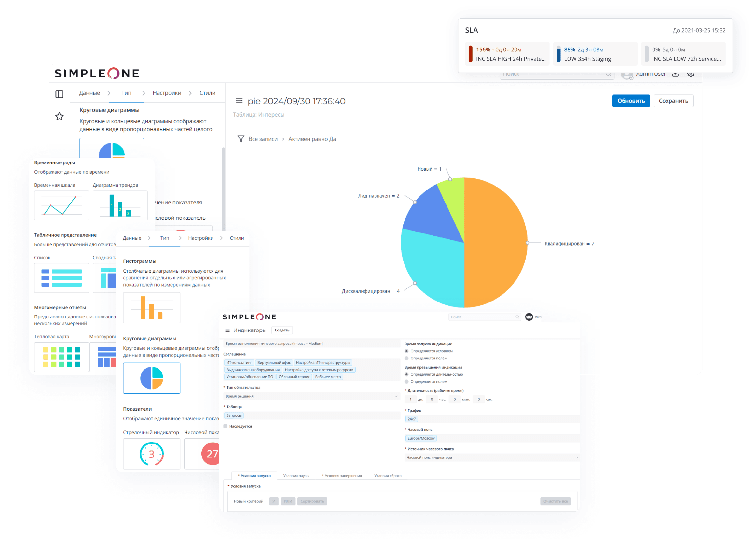Click the type panel vertical scrollbar
756x548 pixels.
coord(223,189)
